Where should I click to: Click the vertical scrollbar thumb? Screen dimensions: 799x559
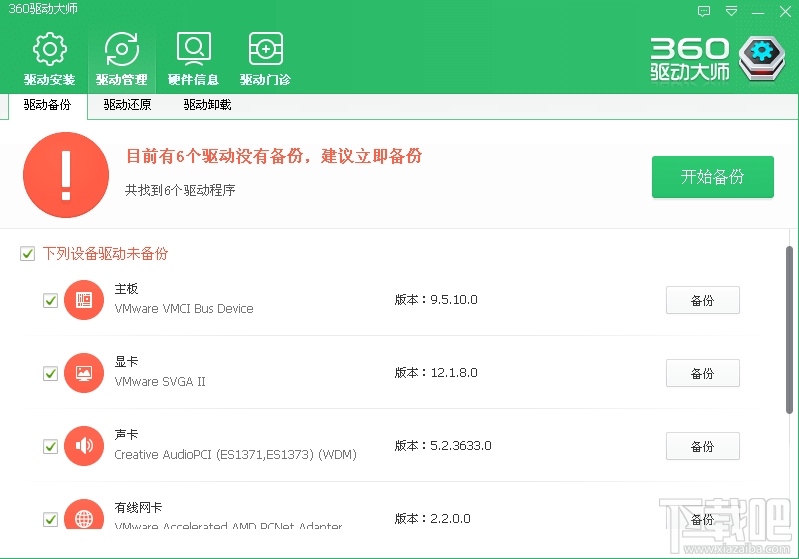coord(789,330)
